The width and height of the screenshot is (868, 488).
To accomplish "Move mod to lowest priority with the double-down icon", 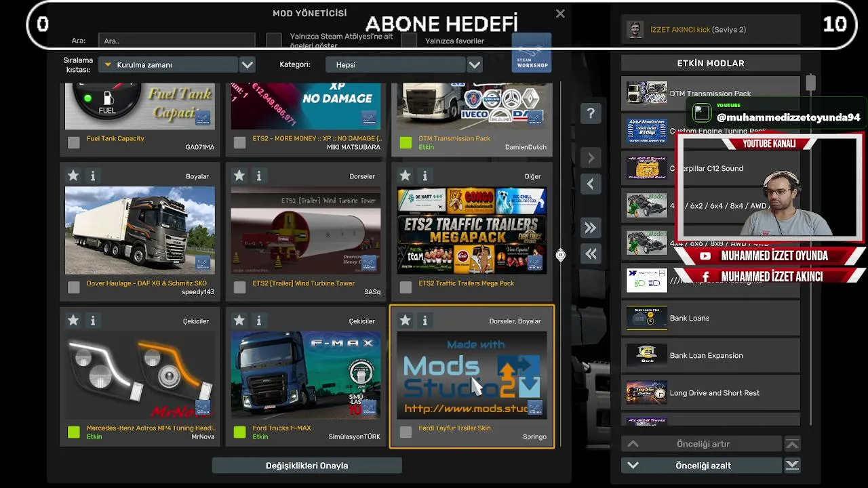I will point(792,466).
